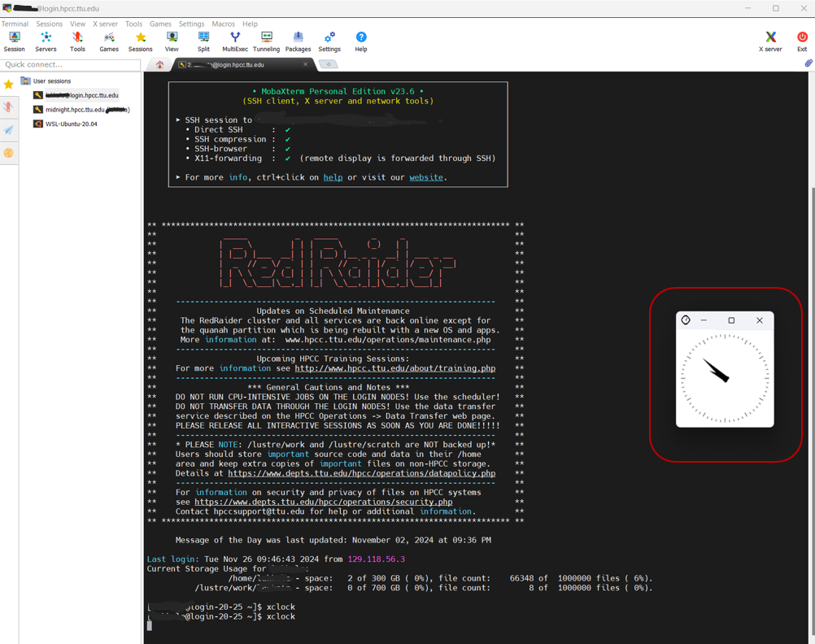The width and height of the screenshot is (815, 644).
Task: Start MultiExec mode icon
Action: click(235, 41)
